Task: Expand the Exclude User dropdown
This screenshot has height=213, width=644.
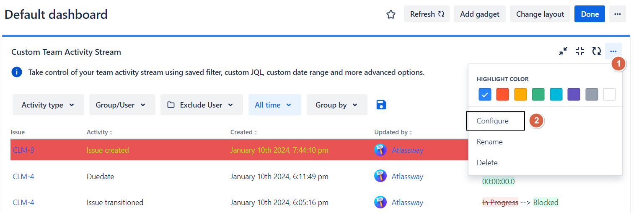Action: pyautogui.click(x=202, y=105)
